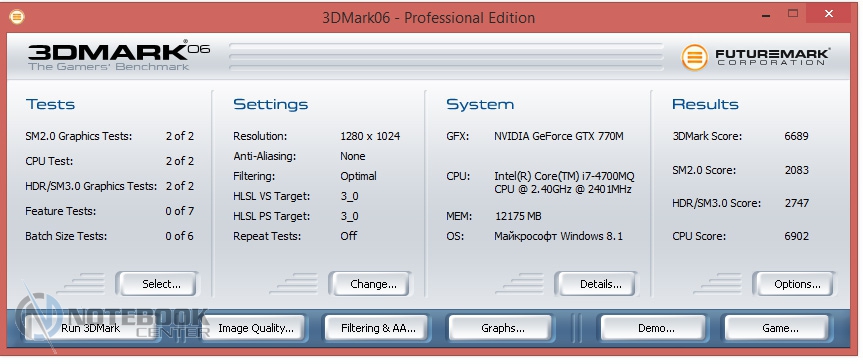Click the HLSL PS Target label

(271, 216)
